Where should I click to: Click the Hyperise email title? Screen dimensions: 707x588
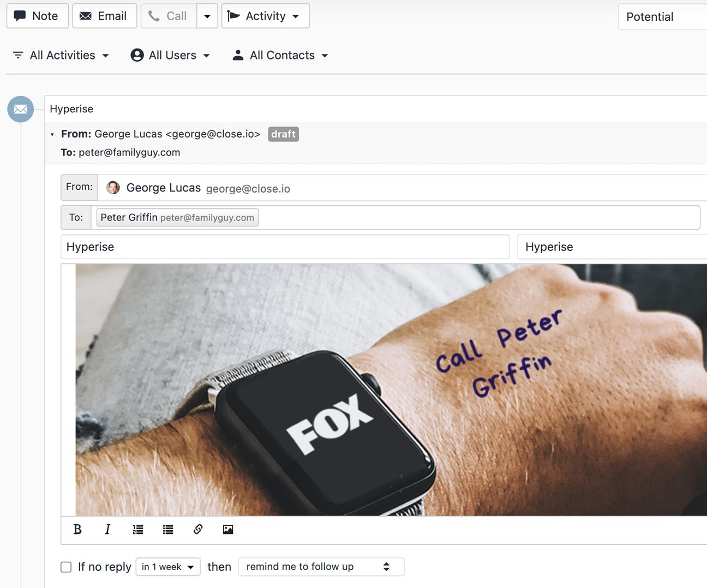71,109
